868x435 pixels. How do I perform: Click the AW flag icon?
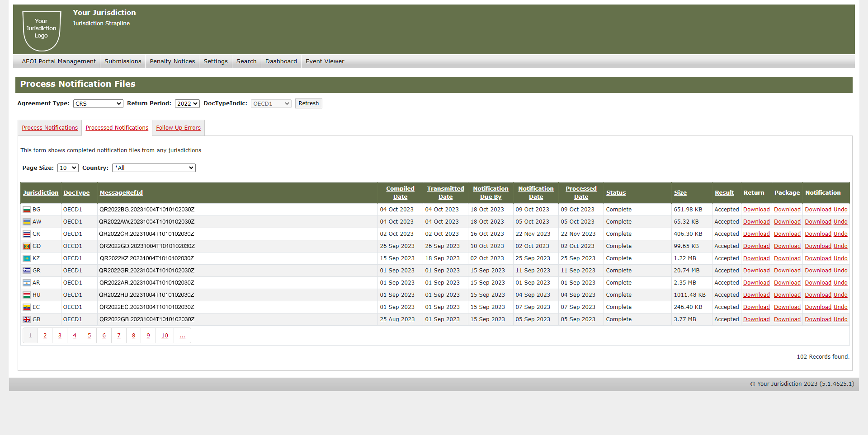(x=27, y=222)
